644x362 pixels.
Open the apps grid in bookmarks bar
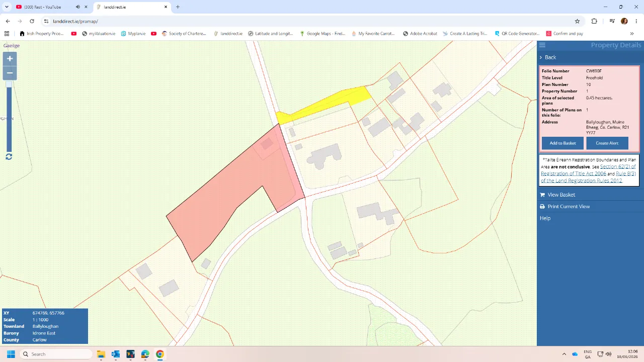coord(7,34)
